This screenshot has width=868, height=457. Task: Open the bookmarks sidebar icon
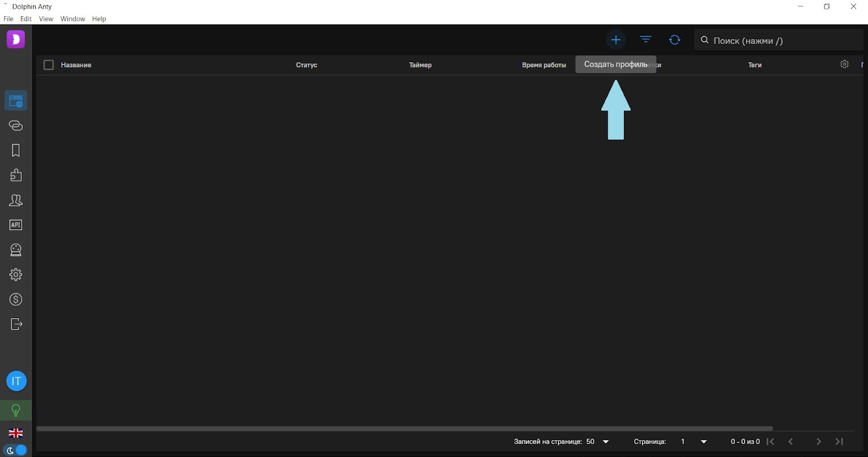click(x=16, y=150)
